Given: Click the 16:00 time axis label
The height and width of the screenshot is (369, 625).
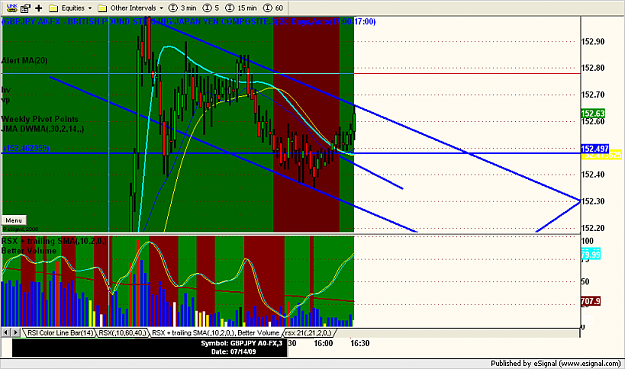Looking at the screenshot, I should coord(323,343).
